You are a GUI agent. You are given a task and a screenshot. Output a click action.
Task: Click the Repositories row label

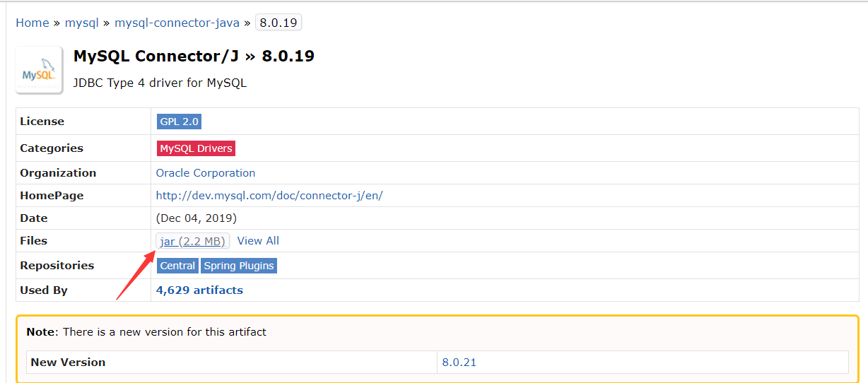[57, 266]
